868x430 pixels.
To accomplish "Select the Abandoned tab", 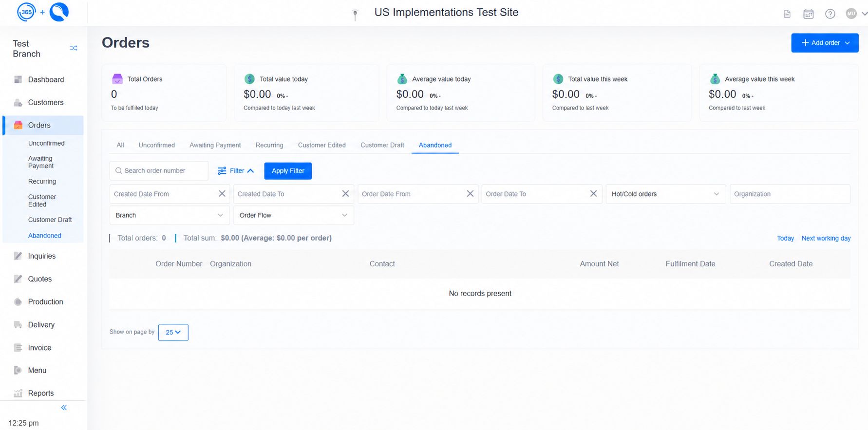I will click(x=435, y=145).
